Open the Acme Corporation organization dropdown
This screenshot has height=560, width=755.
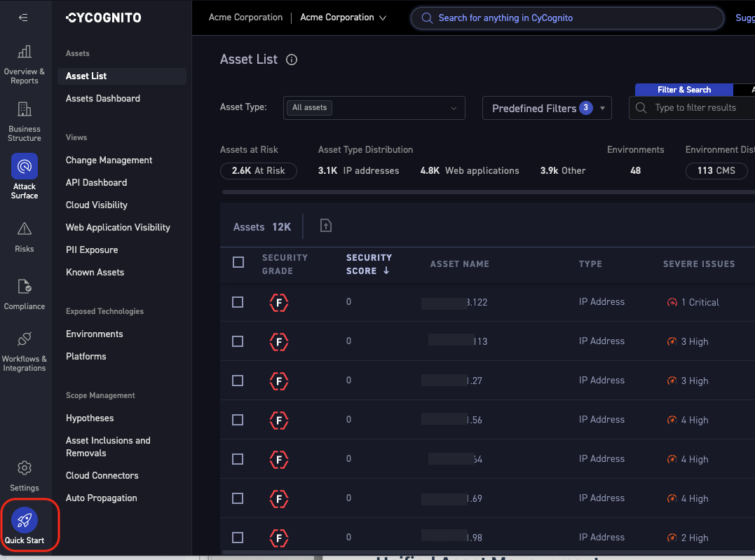[343, 18]
